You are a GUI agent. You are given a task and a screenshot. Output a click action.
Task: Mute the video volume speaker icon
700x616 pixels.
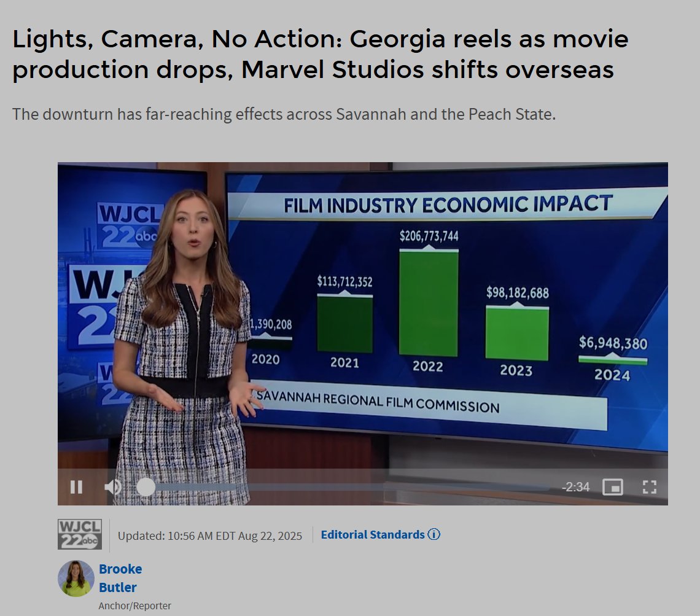tap(112, 486)
